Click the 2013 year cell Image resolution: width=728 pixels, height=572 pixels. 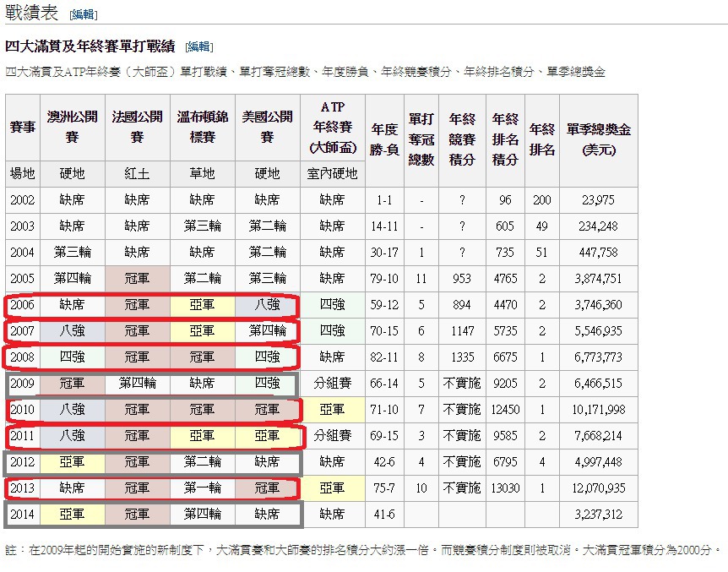23,488
